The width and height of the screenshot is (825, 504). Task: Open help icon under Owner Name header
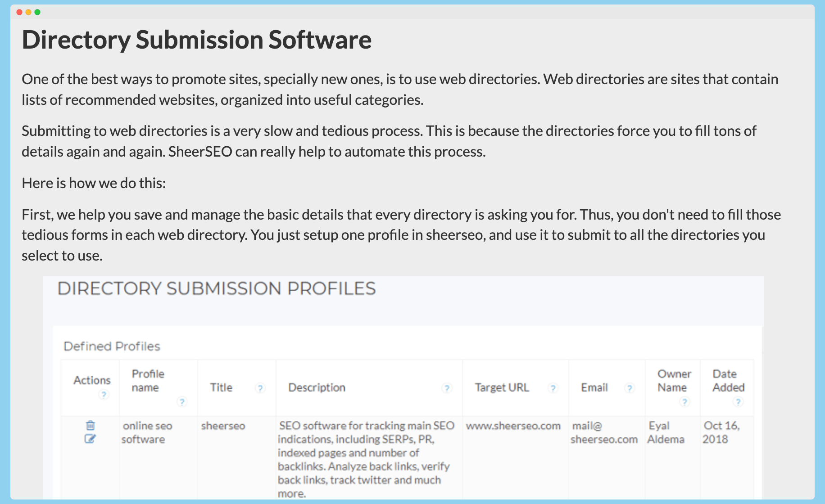684,401
